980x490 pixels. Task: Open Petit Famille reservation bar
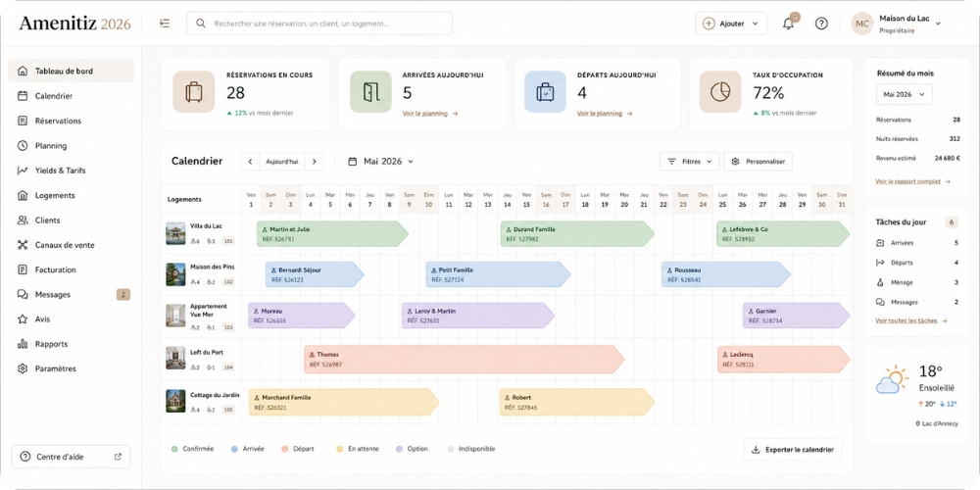point(499,274)
